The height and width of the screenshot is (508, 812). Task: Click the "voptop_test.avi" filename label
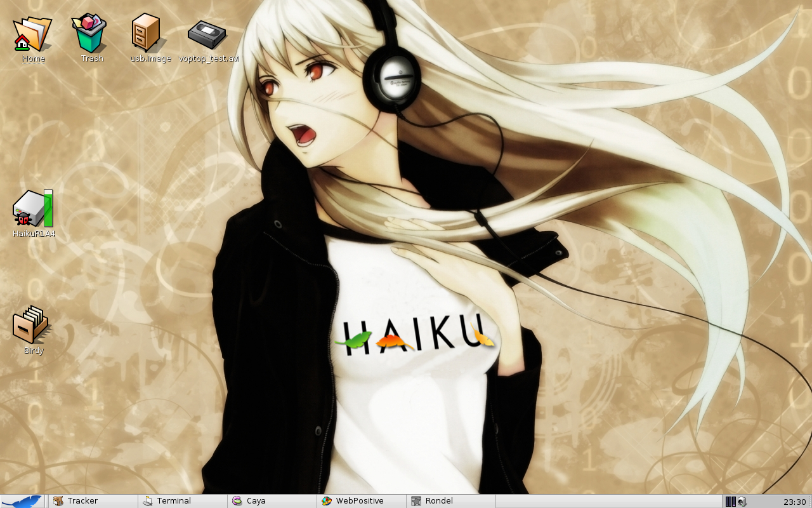click(x=209, y=58)
